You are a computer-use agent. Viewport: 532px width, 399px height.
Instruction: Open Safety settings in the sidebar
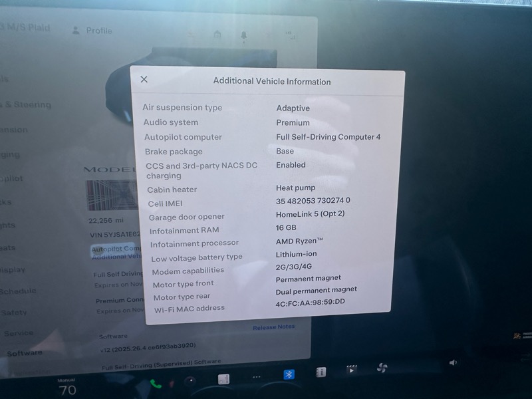(15, 312)
